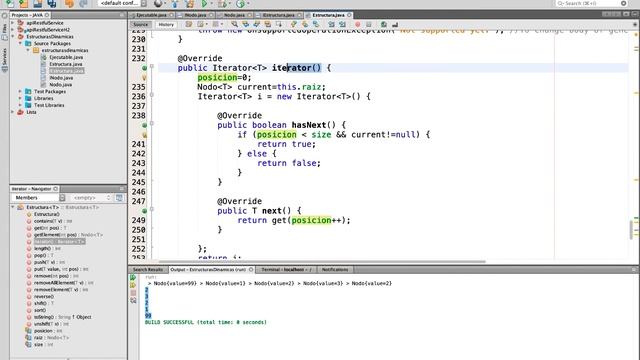Click the Debug Project icon
Viewport: 640px width, 360px height.
222,4
